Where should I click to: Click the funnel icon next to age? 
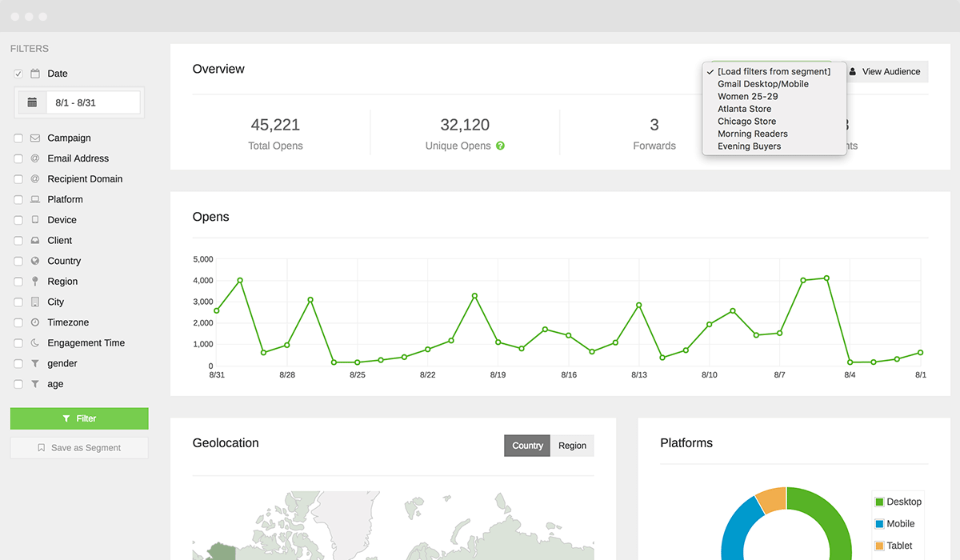tap(35, 384)
